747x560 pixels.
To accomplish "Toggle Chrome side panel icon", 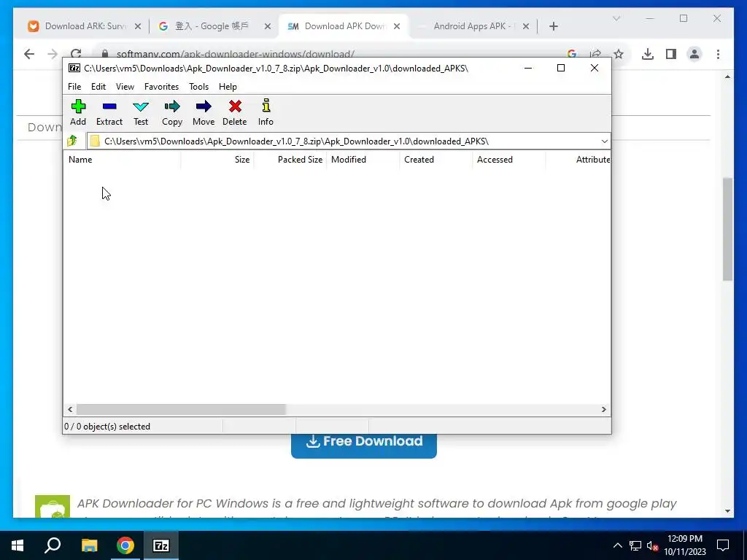I will click(671, 54).
